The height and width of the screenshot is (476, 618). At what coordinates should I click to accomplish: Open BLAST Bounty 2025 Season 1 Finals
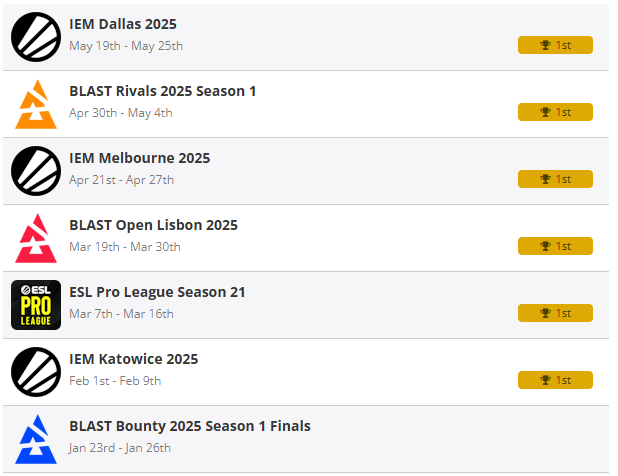(x=190, y=426)
